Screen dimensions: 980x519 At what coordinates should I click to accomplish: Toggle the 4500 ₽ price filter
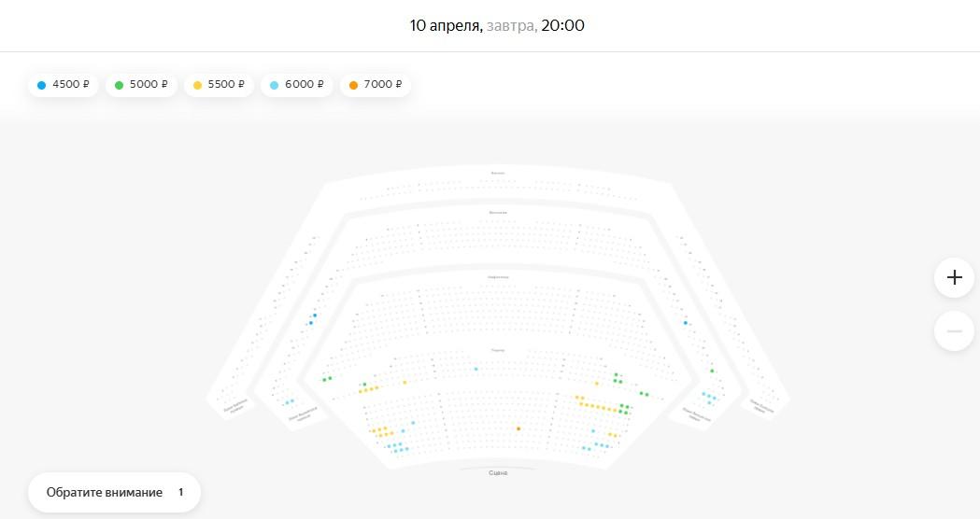pos(63,85)
